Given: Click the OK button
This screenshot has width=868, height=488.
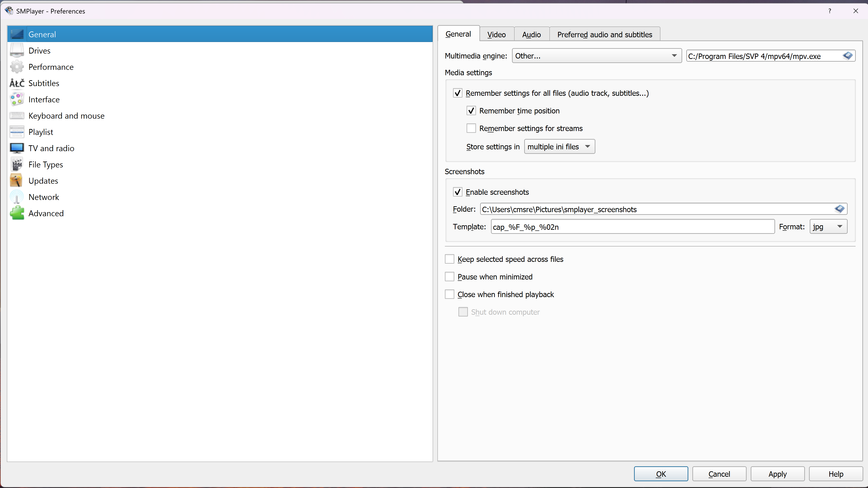Looking at the screenshot, I should point(661,474).
